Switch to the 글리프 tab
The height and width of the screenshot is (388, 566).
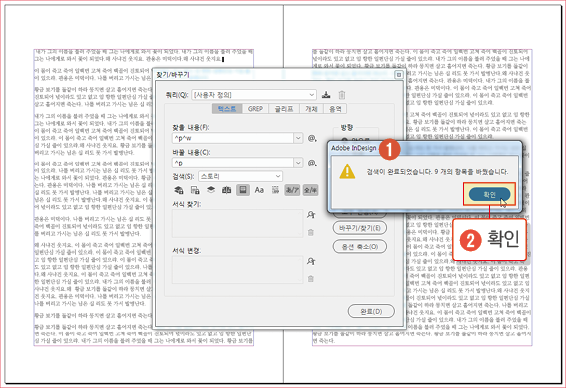click(x=284, y=109)
